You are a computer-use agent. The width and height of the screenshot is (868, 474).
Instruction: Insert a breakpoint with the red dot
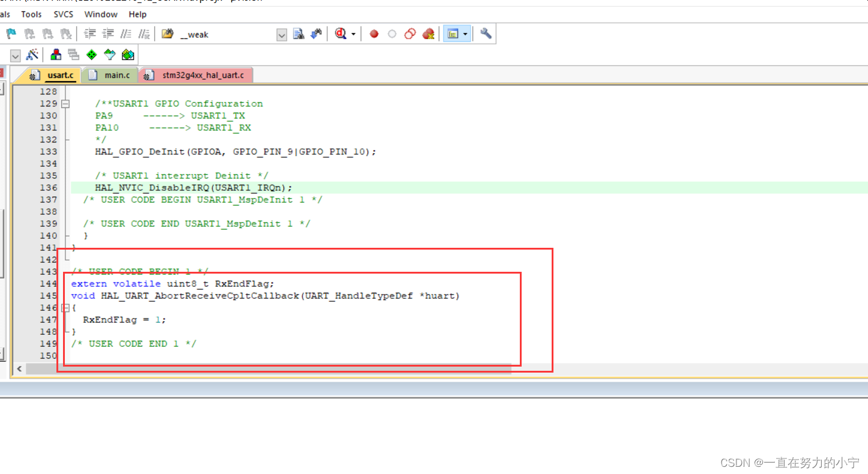[x=374, y=34]
